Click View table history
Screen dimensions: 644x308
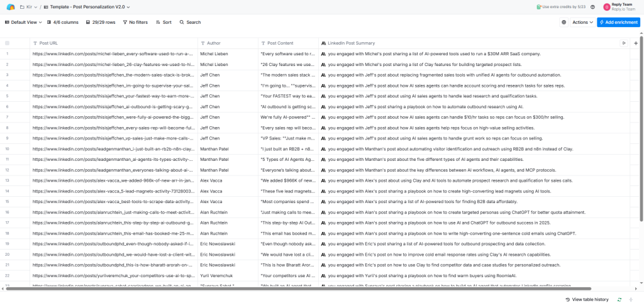[587, 300]
